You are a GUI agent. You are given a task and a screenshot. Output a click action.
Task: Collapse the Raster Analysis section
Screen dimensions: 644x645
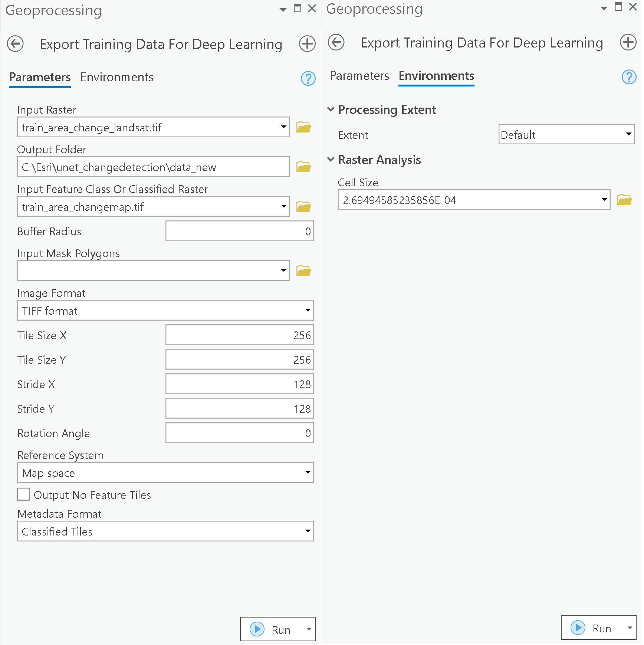pos(331,160)
